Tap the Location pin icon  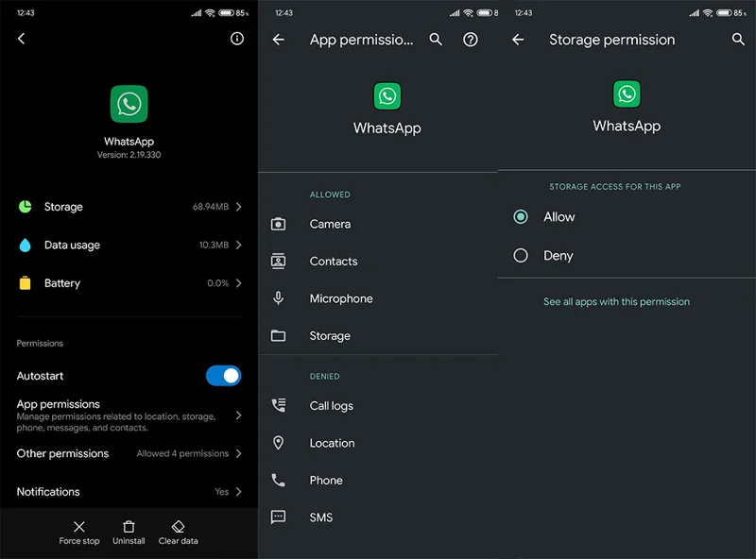pos(278,443)
